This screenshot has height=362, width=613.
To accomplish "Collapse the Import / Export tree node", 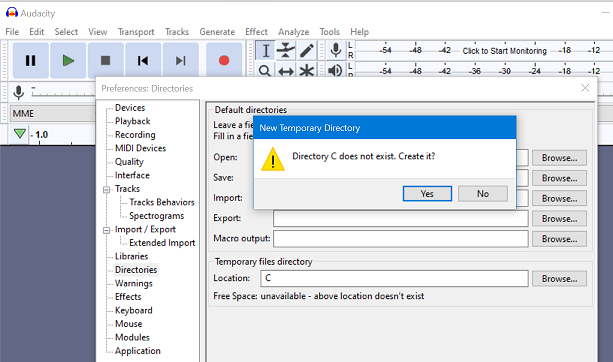I will pyautogui.click(x=106, y=230).
